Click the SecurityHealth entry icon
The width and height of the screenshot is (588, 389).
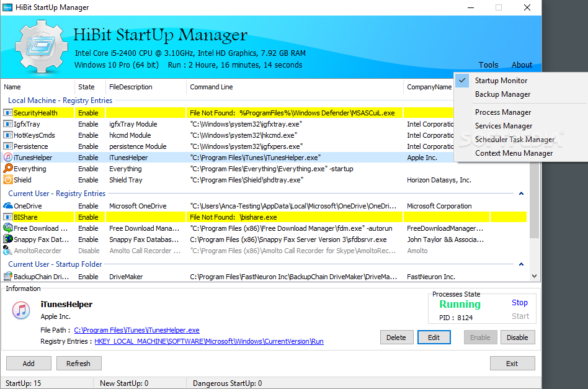8,113
